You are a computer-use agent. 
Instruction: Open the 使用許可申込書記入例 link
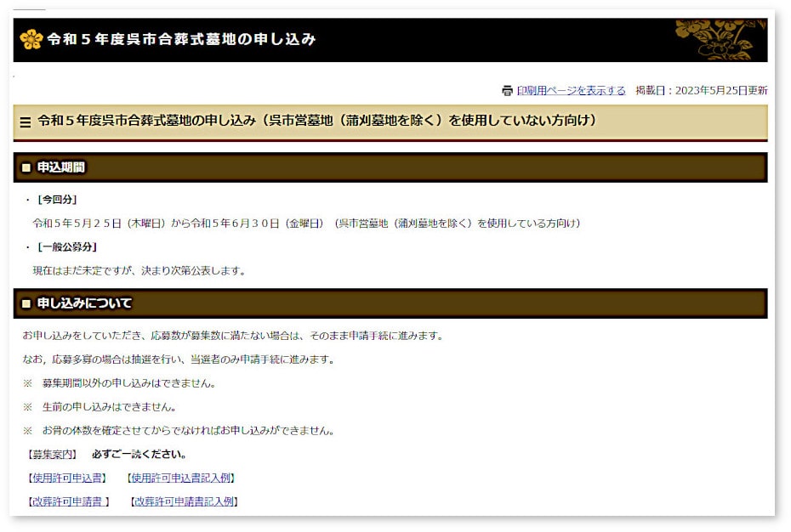pyautogui.click(x=180, y=478)
